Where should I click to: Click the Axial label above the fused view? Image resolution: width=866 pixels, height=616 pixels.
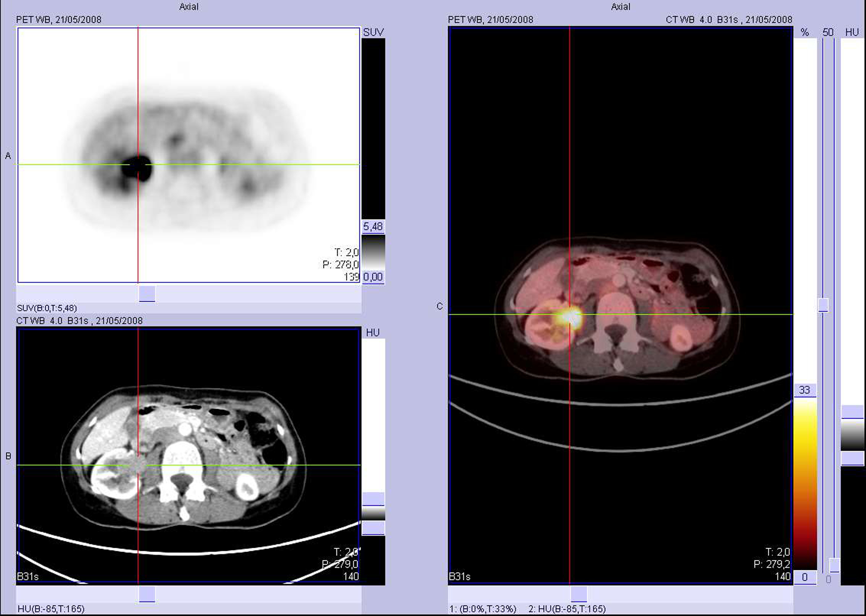pyautogui.click(x=620, y=7)
